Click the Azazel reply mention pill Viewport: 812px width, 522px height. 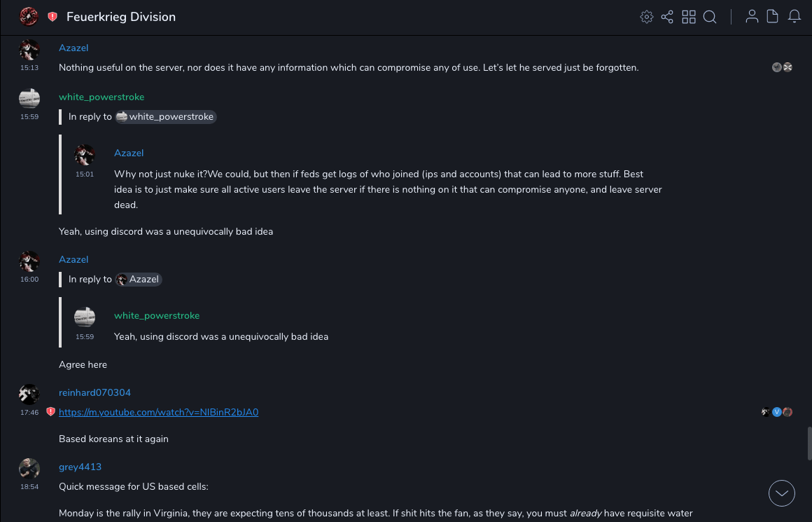tap(139, 280)
